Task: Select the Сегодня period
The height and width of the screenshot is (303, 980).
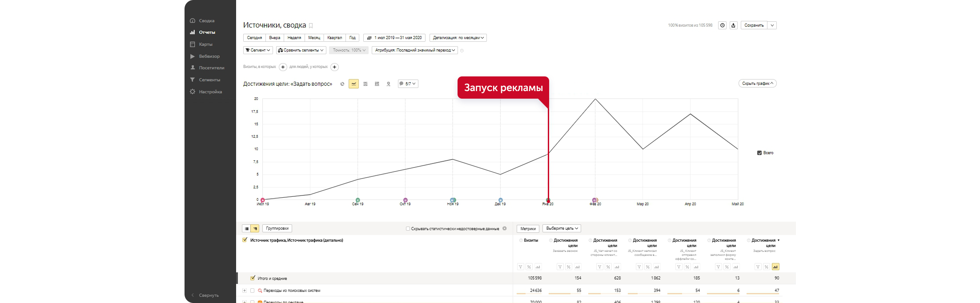Action: [254, 38]
